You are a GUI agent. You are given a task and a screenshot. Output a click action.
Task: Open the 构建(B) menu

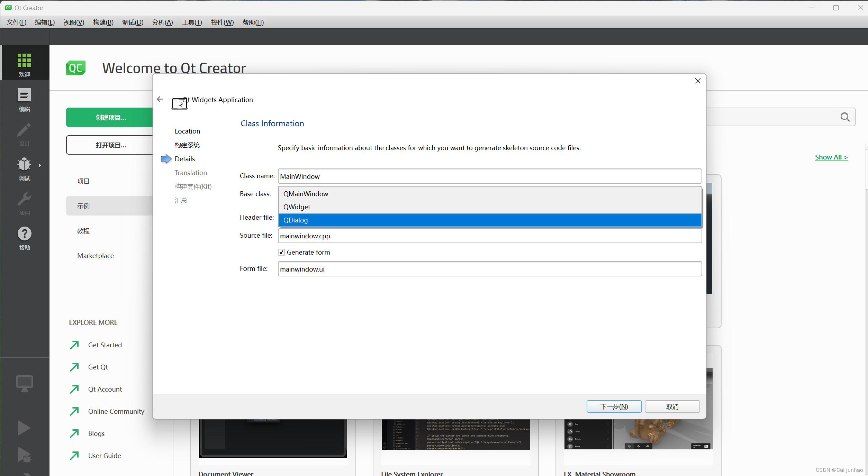pos(103,22)
